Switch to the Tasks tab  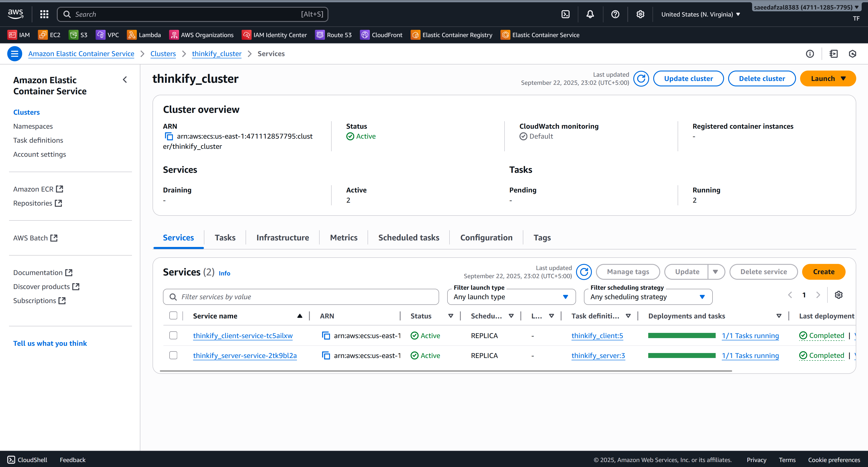tap(225, 238)
